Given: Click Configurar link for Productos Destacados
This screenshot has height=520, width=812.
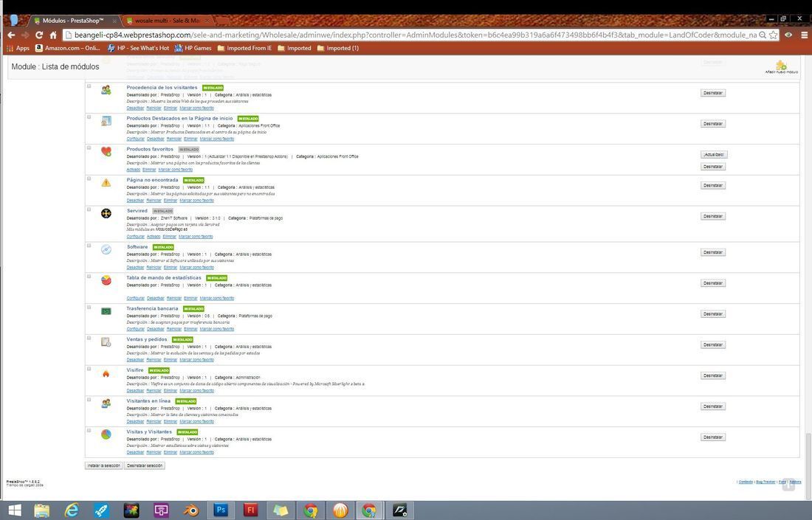Looking at the screenshot, I should (136, 139).
